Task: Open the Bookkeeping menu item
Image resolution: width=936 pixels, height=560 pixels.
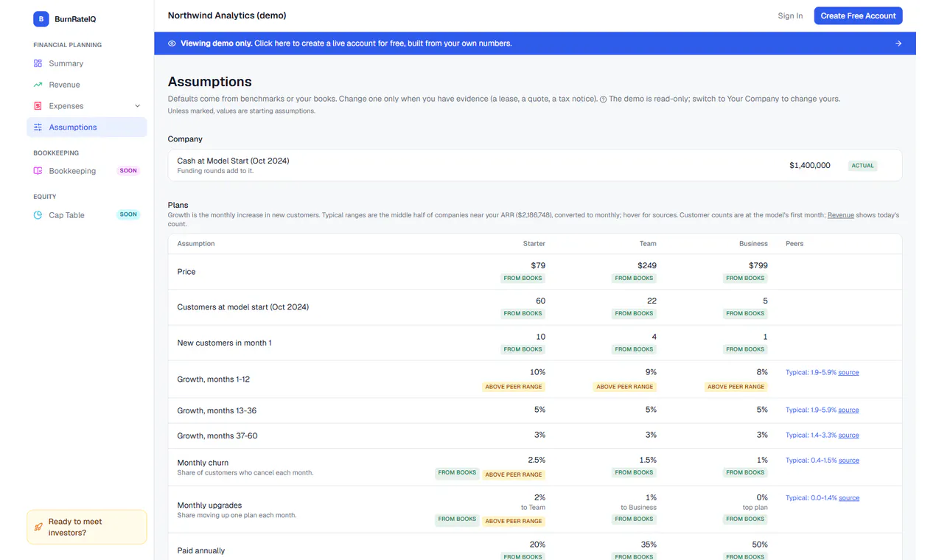Action: [x=87, y=171]
